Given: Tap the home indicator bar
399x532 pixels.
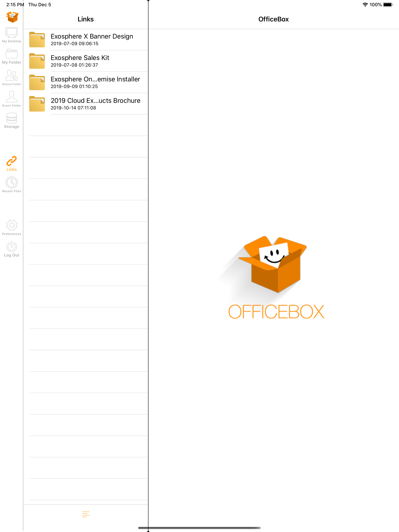Looking at the screenshot, I should (x=199, y=528).
